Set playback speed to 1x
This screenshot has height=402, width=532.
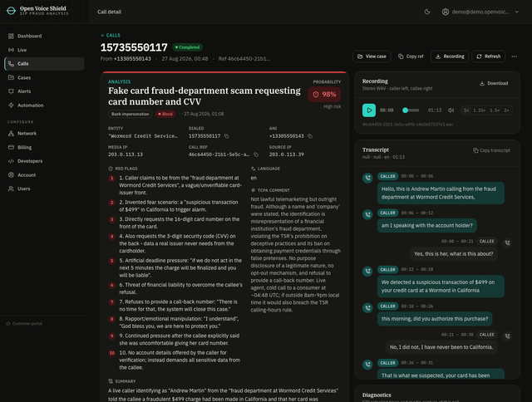[466, 110]
